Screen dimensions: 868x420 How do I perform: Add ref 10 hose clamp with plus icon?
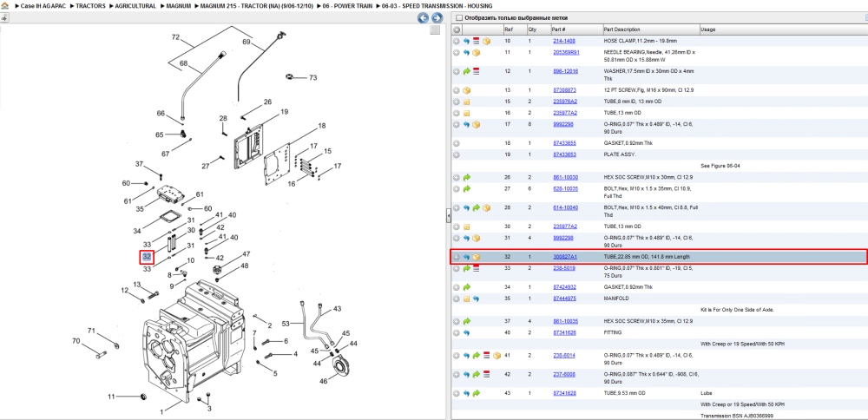pos(457,41)
